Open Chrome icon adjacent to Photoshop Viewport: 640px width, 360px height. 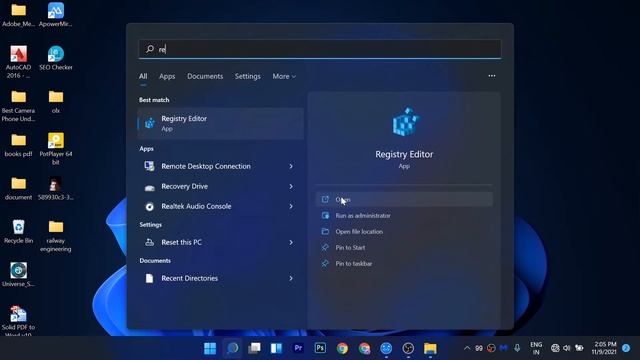click(342, 348)
